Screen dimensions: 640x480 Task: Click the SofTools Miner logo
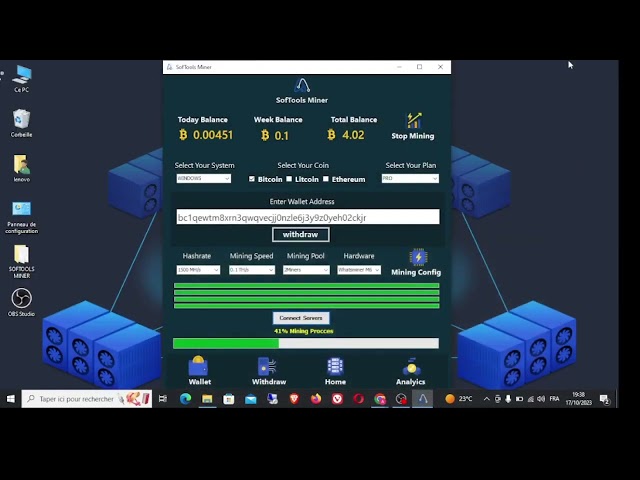[x=302, y=85]
